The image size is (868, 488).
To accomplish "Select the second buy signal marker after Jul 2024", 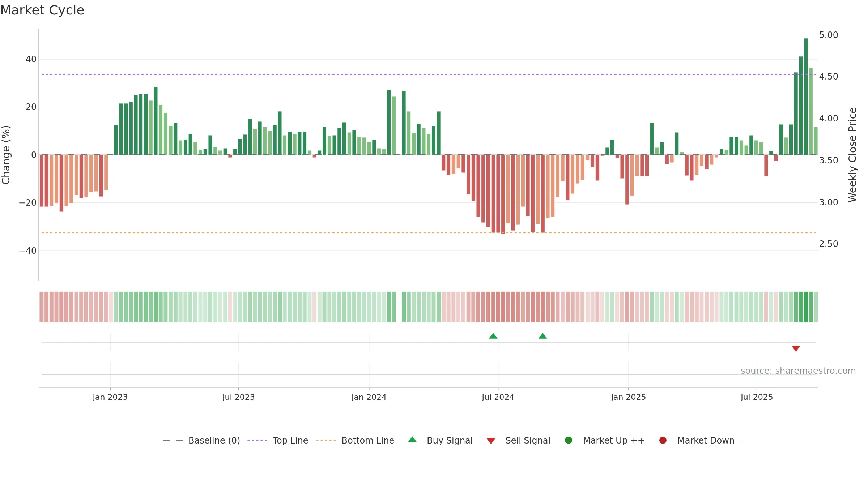I will point(542,336).
